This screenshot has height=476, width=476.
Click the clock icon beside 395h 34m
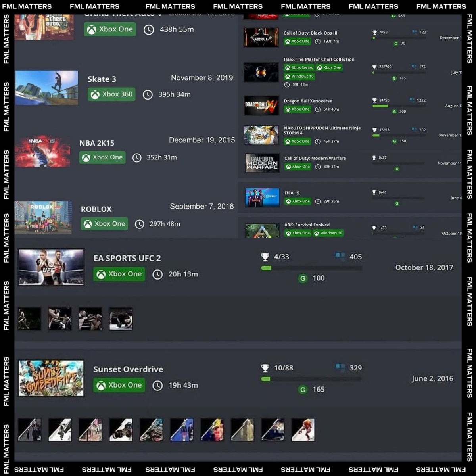[x=148, y=95]
